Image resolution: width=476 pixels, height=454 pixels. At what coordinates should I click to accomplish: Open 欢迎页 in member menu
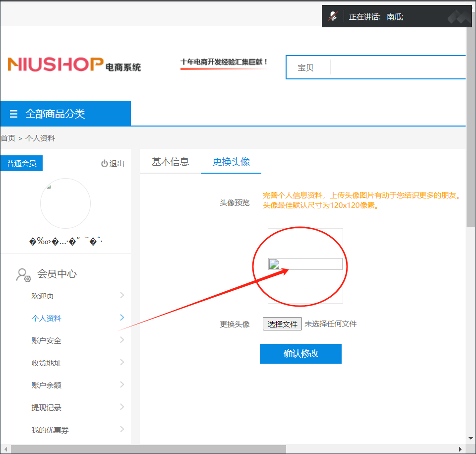coord(43,296)
